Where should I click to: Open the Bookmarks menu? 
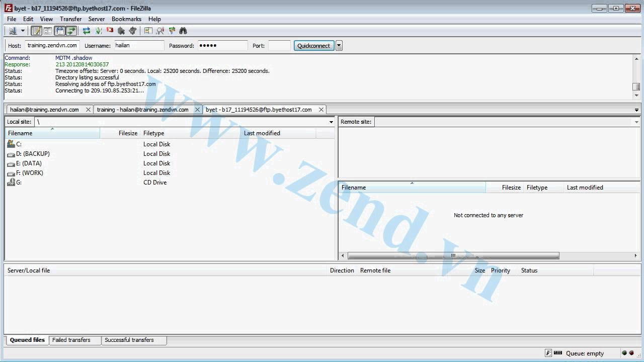pyautogui.click(x=126, y=19)
